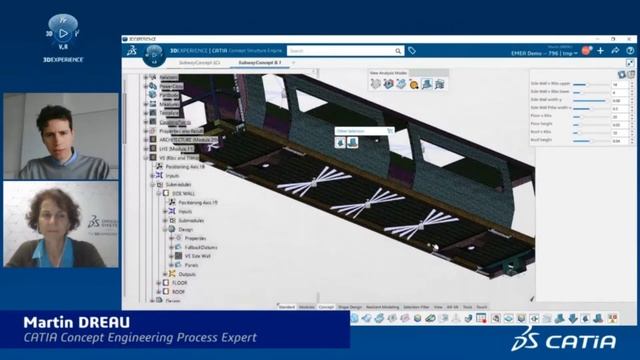Select the Panels item in the tree
Screen dimensions: 640x360
[191, 265]
